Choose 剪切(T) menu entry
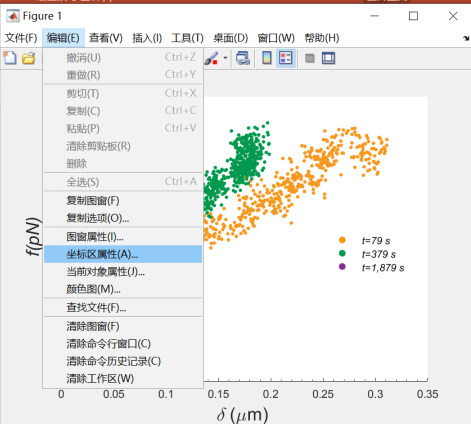Screen dimensions: 471x424 click(123, 94)
